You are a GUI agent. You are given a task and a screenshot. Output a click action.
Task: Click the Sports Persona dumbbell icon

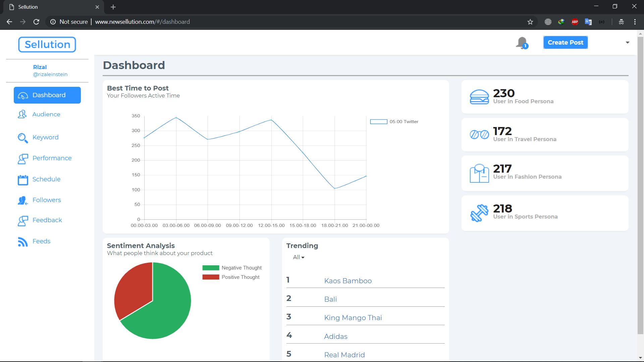tap(479, 213)
